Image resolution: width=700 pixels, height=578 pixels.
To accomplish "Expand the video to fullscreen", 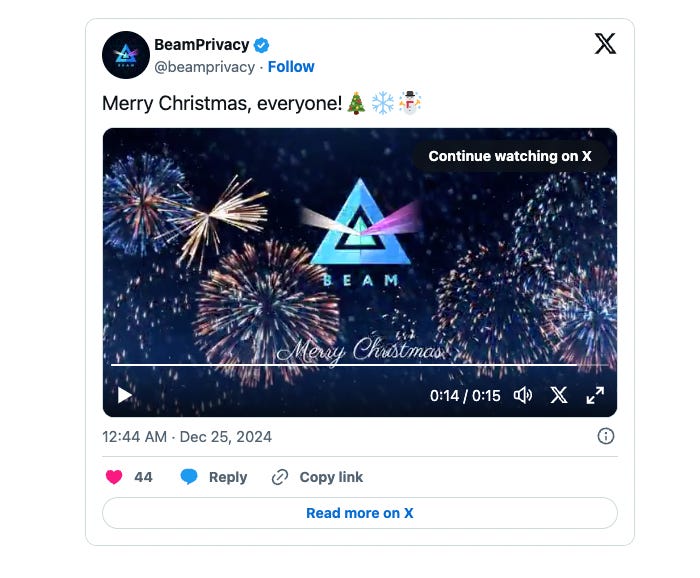I will tap(595, 395).
